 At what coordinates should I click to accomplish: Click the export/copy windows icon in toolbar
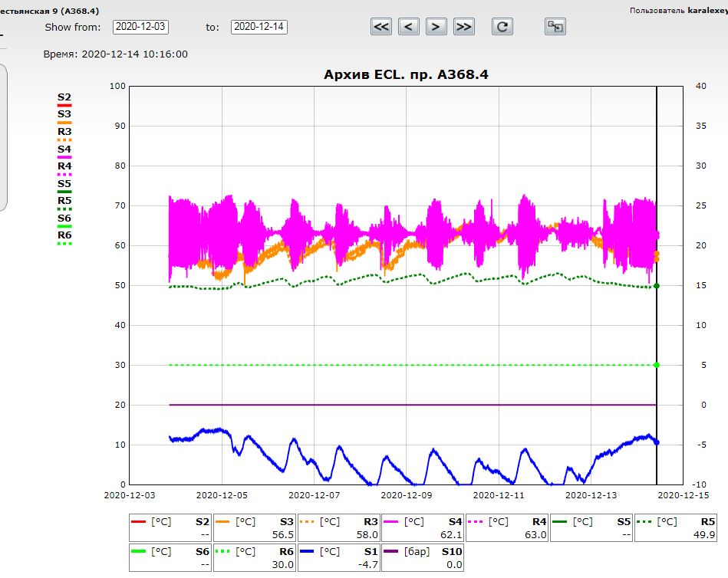tap(555, 27)
